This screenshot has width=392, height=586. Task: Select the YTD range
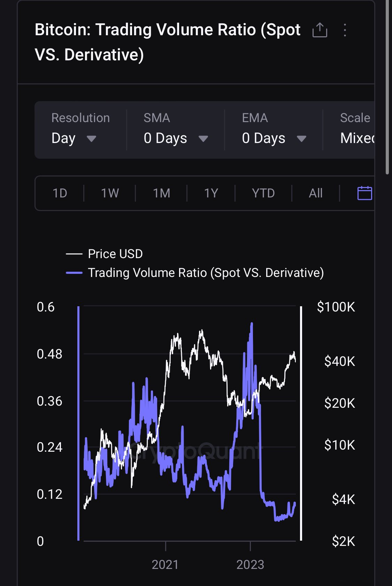(x=263, y=193)
